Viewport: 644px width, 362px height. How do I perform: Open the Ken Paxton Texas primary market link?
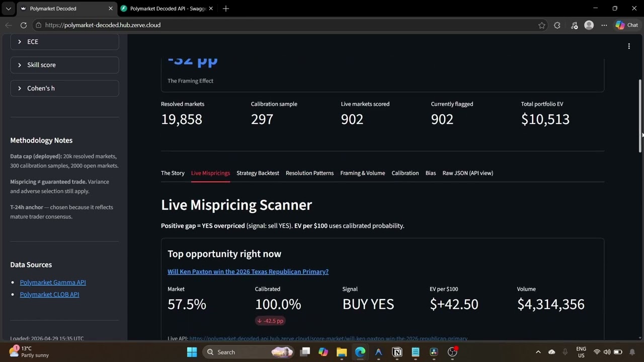point(248,271)
